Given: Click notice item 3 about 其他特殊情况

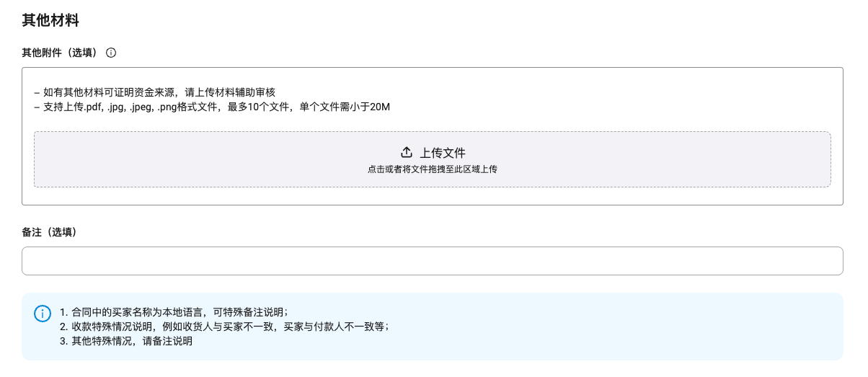Looking at the screenshot, I should [126, 341].
